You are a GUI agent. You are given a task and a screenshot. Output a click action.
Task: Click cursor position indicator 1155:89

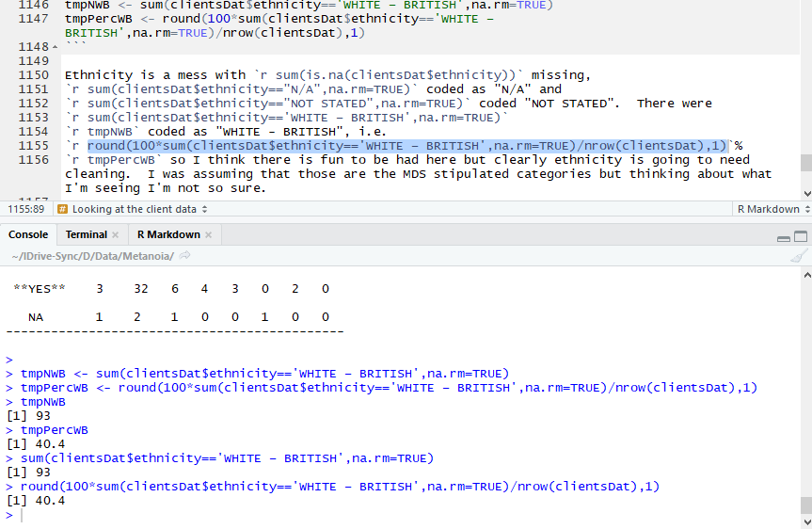tap(26, 209)
